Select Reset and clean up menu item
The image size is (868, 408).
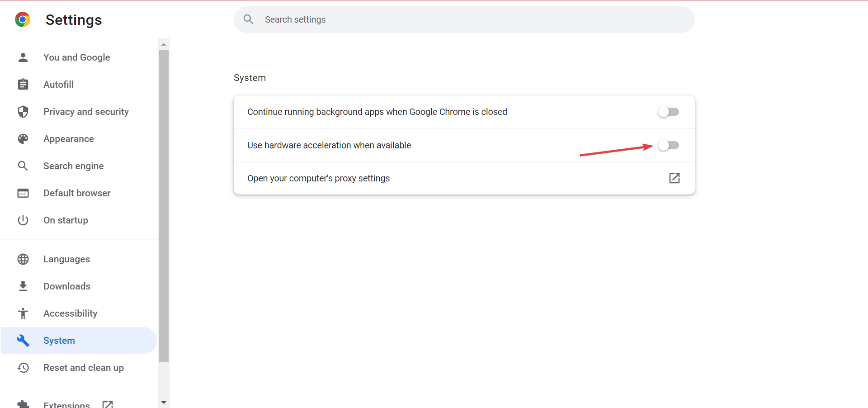pyautogui.click(x=83, y=368)
